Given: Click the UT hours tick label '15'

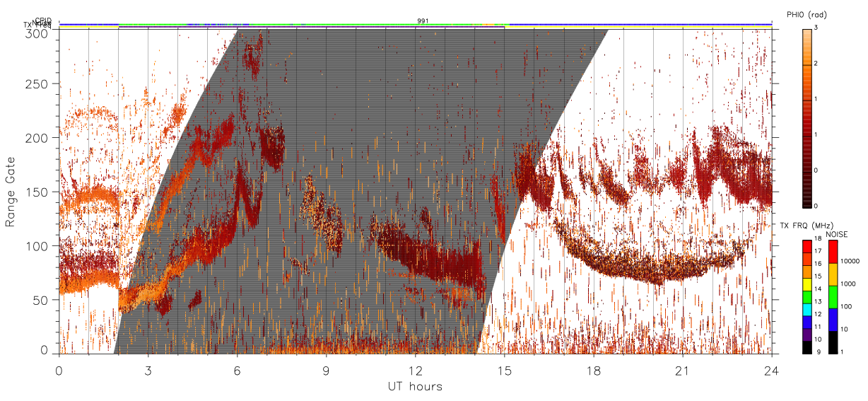Looking at the screenshot, I should 505,370.
